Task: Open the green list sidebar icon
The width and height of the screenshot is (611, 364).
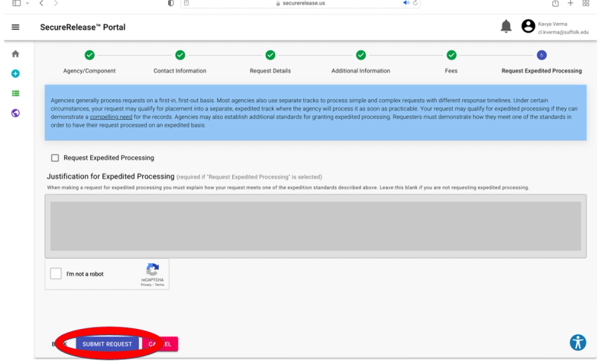Action: click(15, 93)
